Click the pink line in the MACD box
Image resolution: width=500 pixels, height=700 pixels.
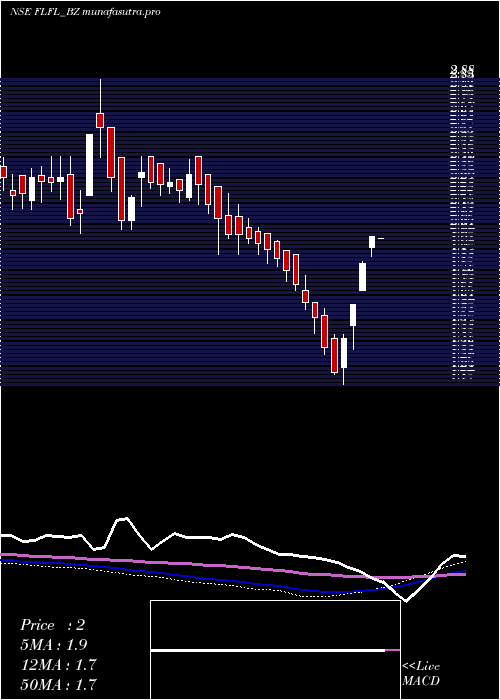(x=392, y=650)
